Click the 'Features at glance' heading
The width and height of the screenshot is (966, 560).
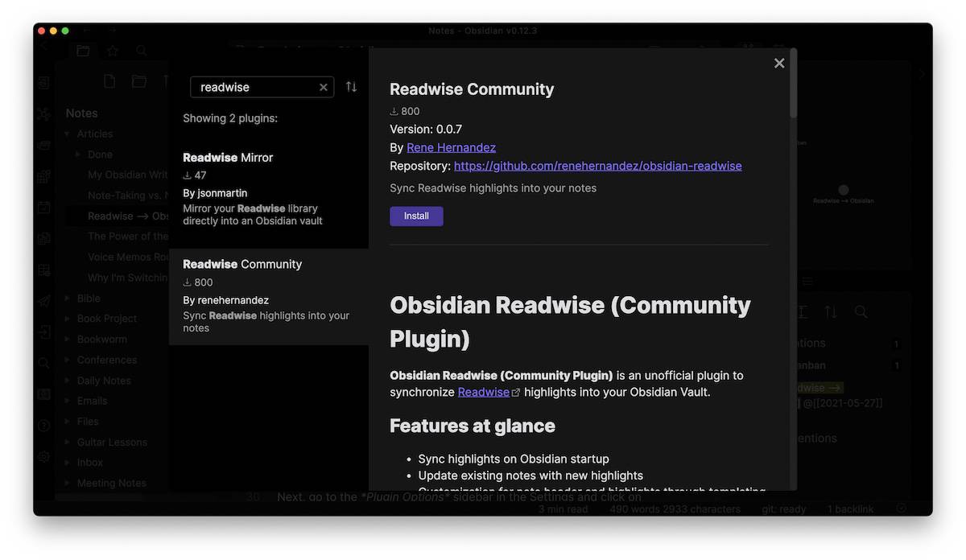[473, 426]
